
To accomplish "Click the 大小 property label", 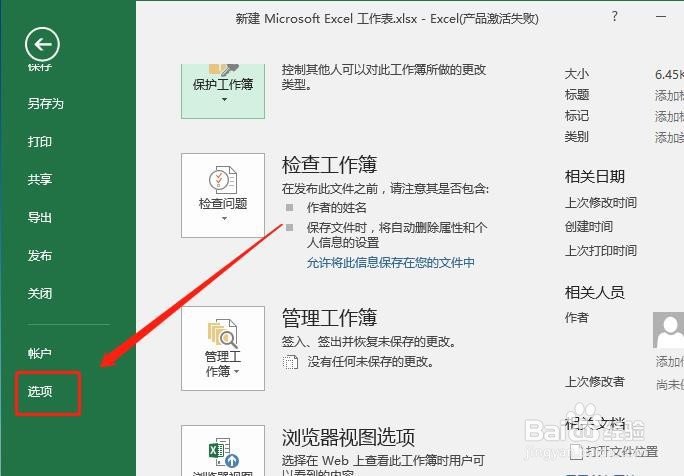I will pyautogui.click(x=577, y=74).
